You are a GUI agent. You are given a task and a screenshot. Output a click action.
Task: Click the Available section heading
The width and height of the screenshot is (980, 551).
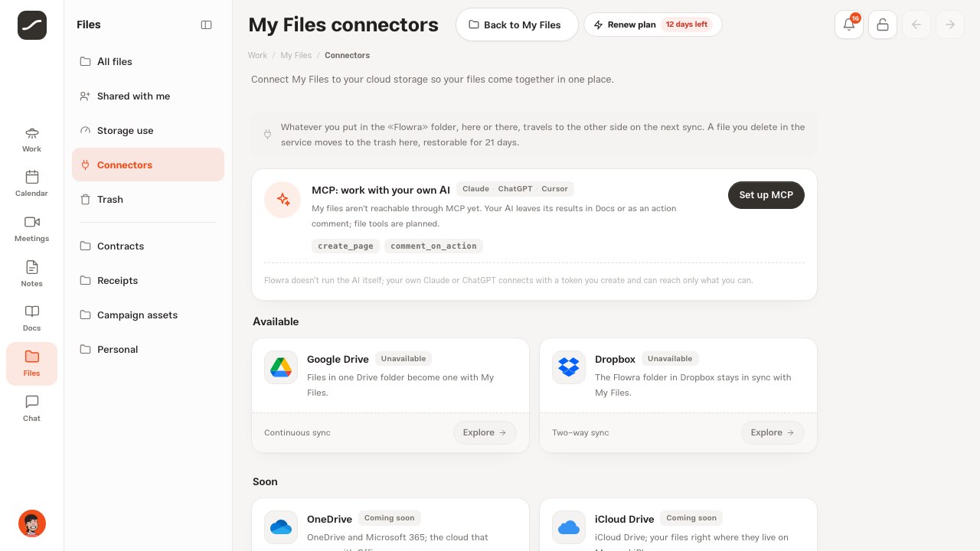point(276,321)
